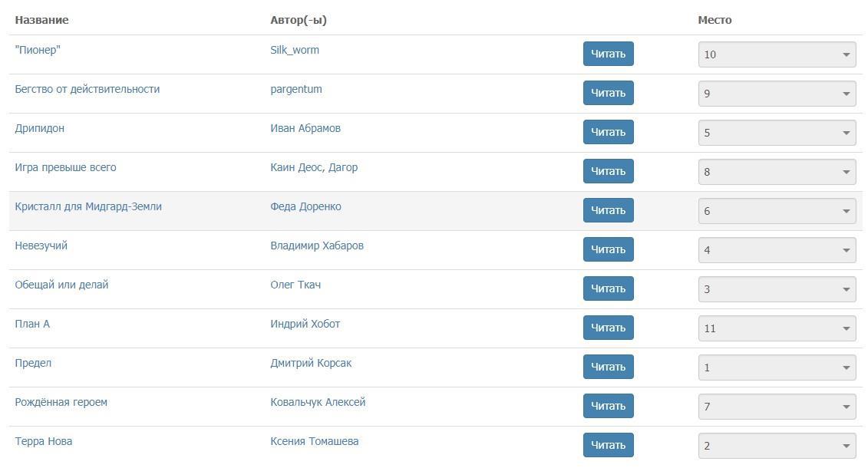Open the place dropdown for "Пионер"
This screenshot has height=468, width=868.
(777, 54)
